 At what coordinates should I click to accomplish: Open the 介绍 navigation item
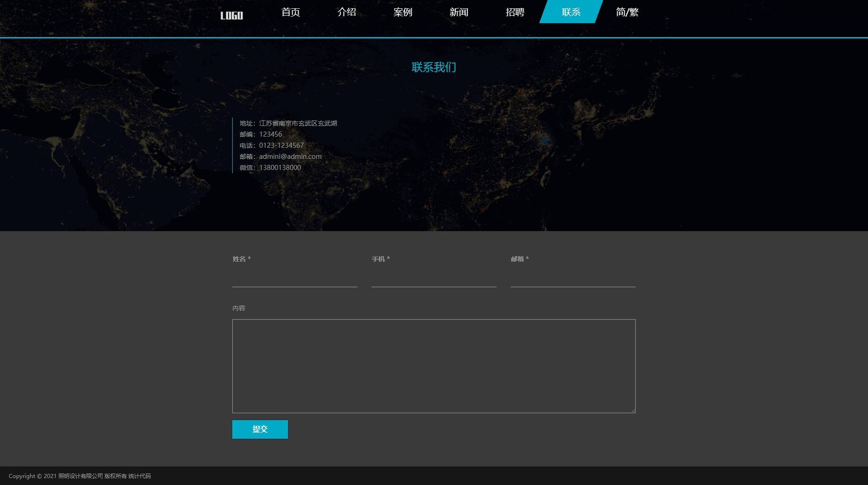coord(347,12)
